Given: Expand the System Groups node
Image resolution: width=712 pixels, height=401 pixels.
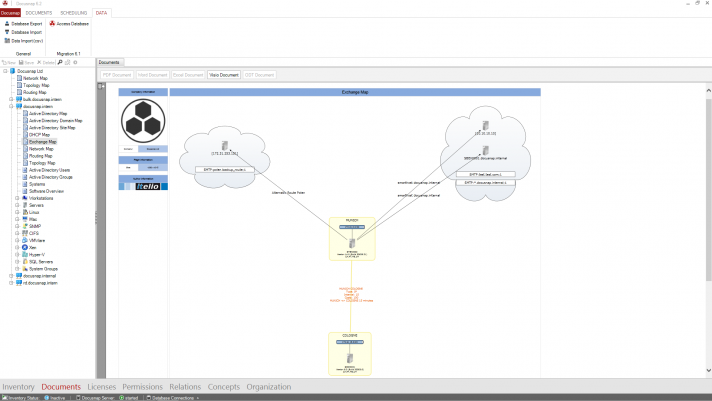Looking at the screenshot, I should coord(16,268).
